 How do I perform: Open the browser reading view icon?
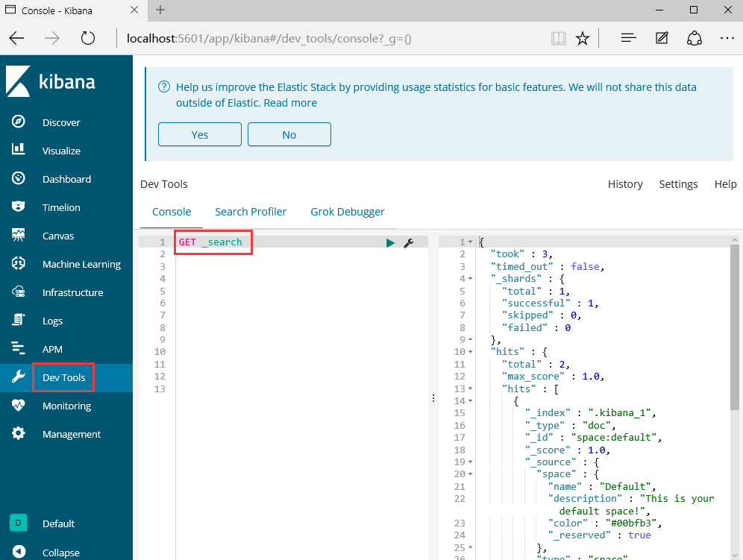click(x=559, y=38)
